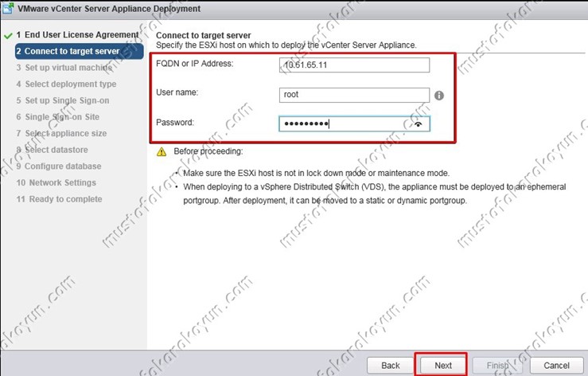Select step 8 Select datastore
The height and width of the screenshot is (376, 588).
(53, 150)
